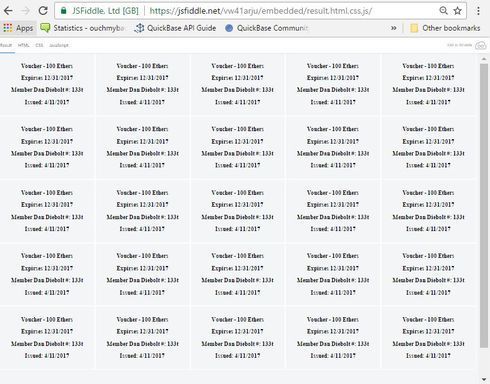Switch to the JavaScript tab

pos(59,45)
